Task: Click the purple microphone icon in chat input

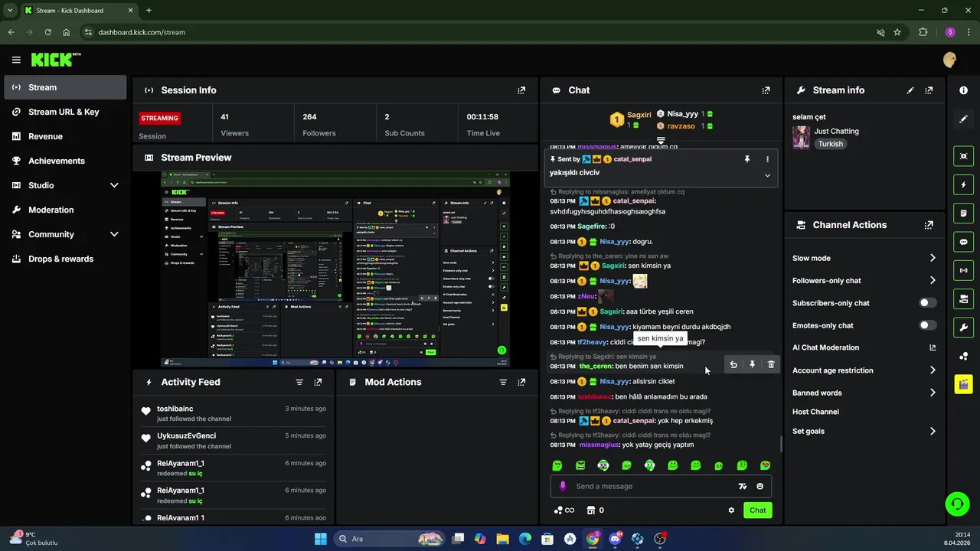Action: click(x=563, y=486)
